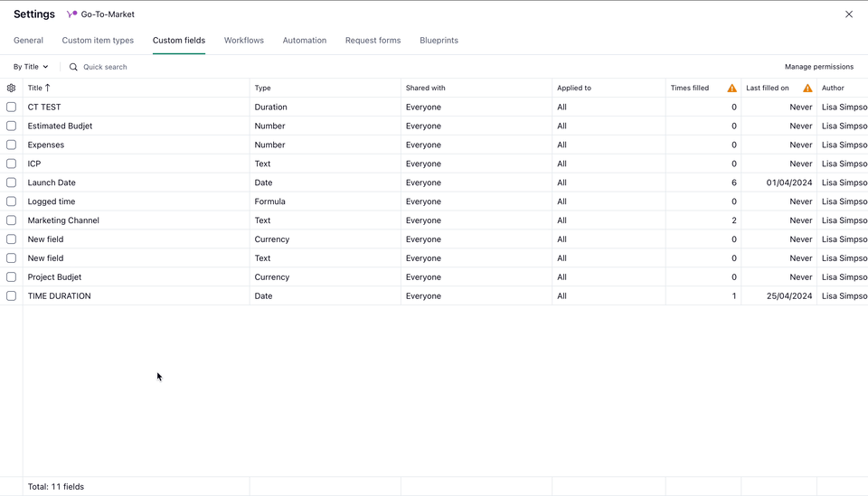
Task: Close the Settings panel
Action: click(848, 14)
